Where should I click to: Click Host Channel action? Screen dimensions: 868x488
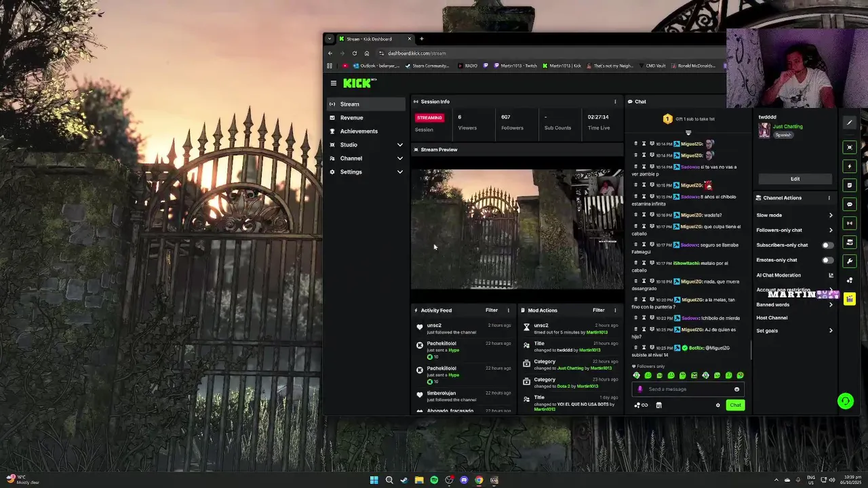click(772, 318)
